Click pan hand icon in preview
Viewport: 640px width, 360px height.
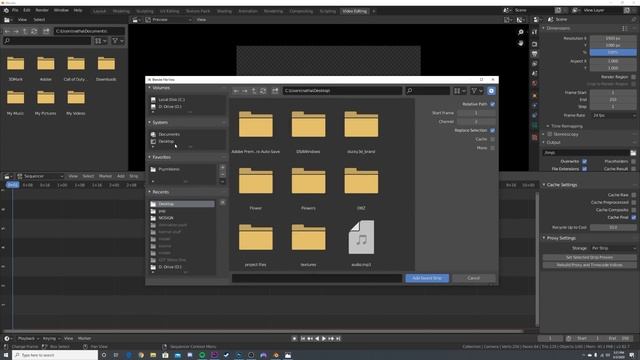[521, 42]
